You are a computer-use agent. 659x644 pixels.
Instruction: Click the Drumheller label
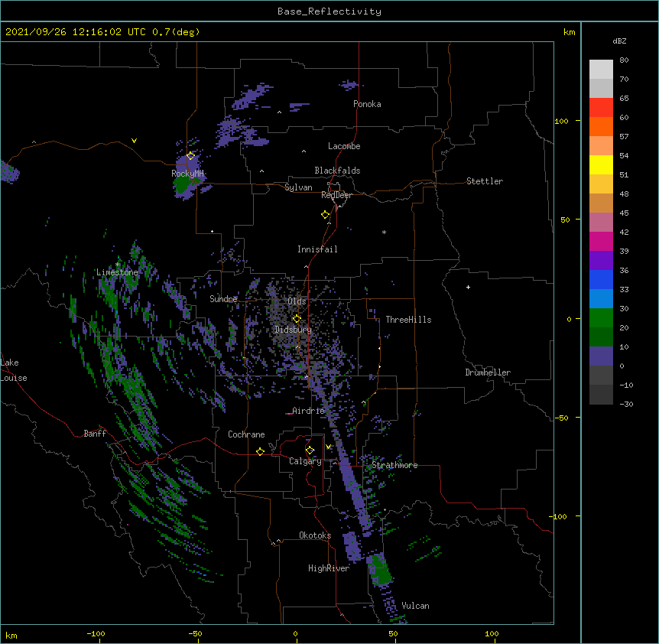pyautogui.click(x=488, y=372)
